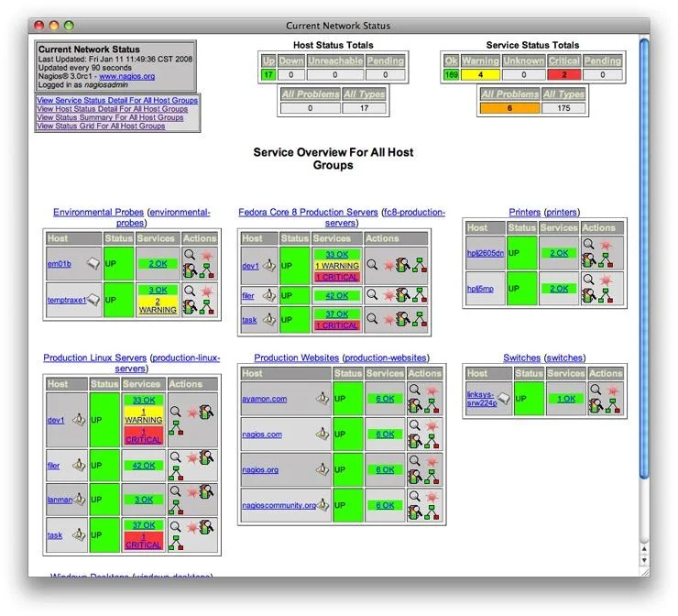This screenshot has height=616, width=678.
Task: Click the magnifying glass icon for linksys-srw224p
Action: pos(596,390)
